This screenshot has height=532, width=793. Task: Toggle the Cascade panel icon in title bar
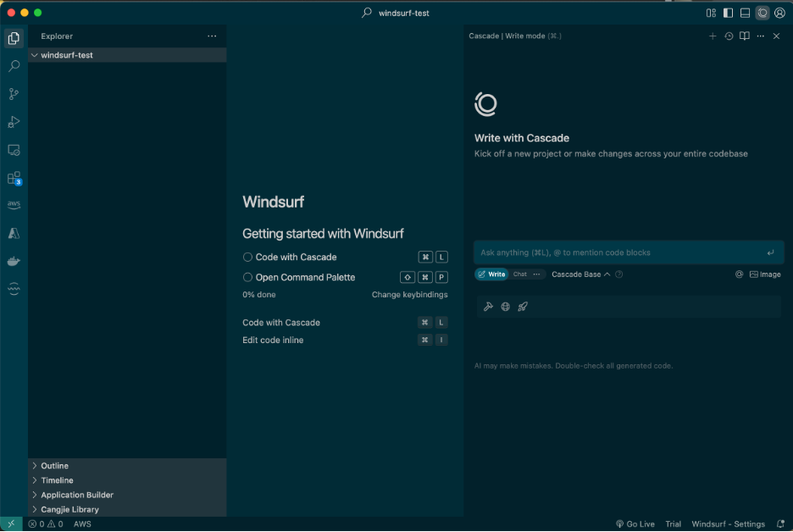762,14
